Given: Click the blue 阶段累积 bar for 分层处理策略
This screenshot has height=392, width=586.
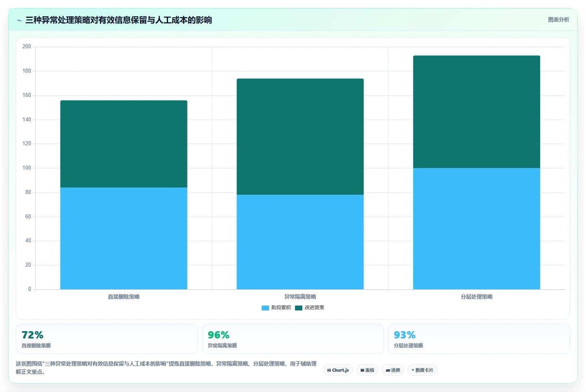Looking at the screenshot, I should coord(476,229).
